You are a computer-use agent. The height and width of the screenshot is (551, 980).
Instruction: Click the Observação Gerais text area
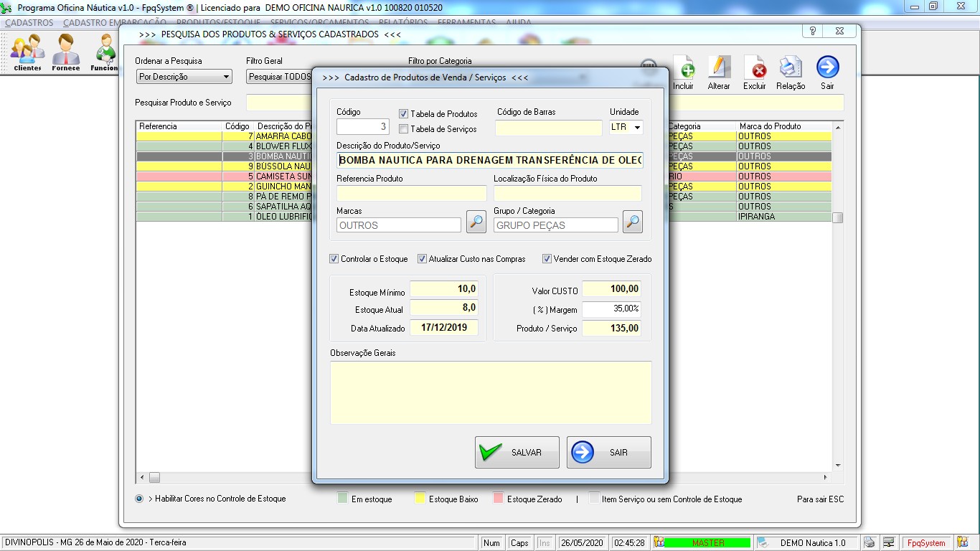[491, 392]
